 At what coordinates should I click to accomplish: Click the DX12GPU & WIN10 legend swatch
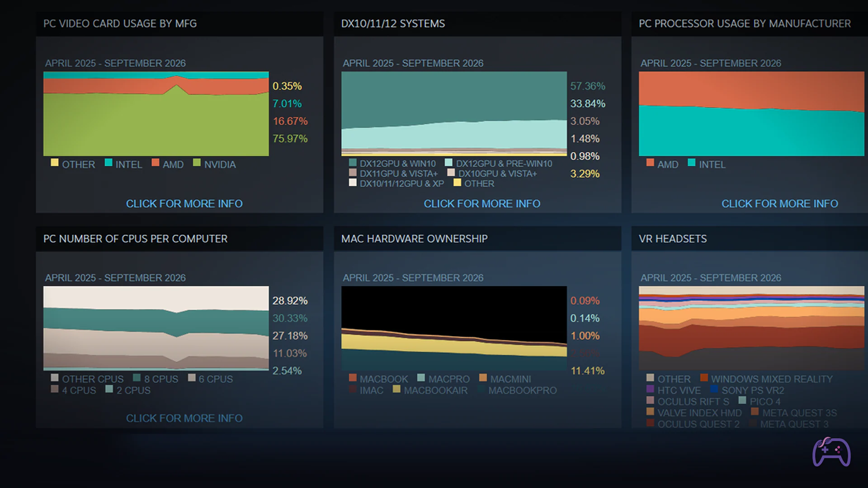click(353, 162)
